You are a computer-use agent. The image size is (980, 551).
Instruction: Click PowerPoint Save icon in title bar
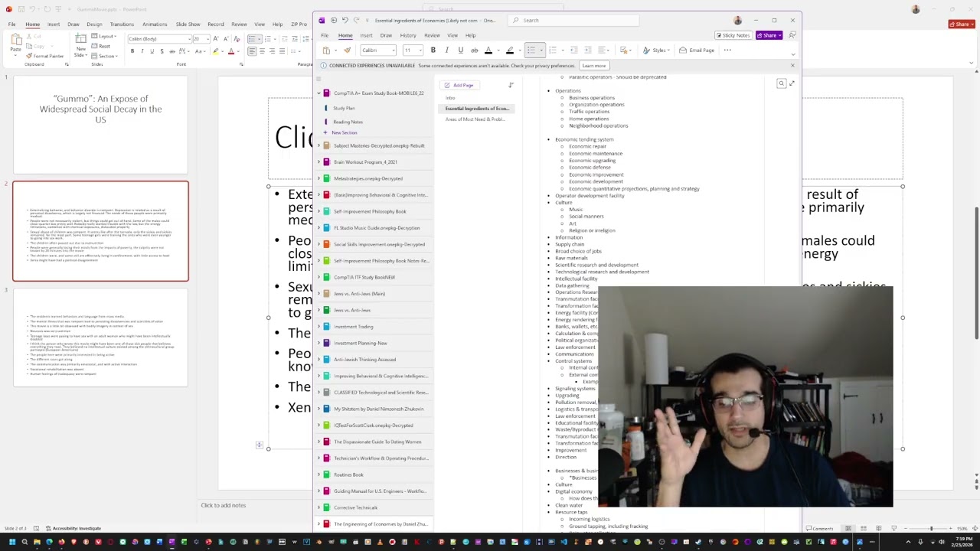pyautogui.click(x=21, y=9)
